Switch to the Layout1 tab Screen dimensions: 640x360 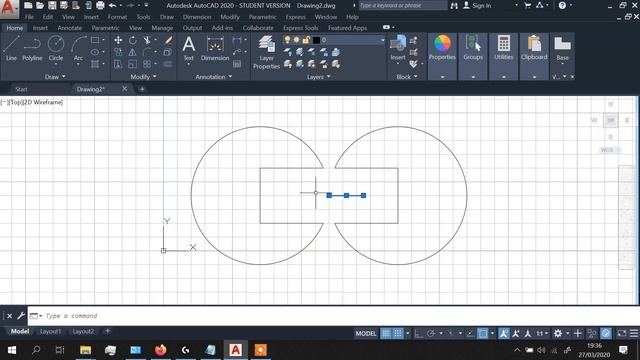[50, 331]
